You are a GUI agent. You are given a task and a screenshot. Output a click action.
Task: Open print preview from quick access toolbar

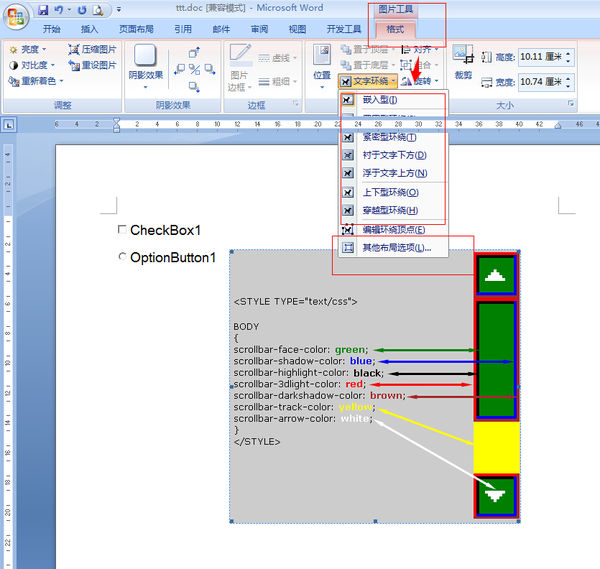tap(98, 10)
